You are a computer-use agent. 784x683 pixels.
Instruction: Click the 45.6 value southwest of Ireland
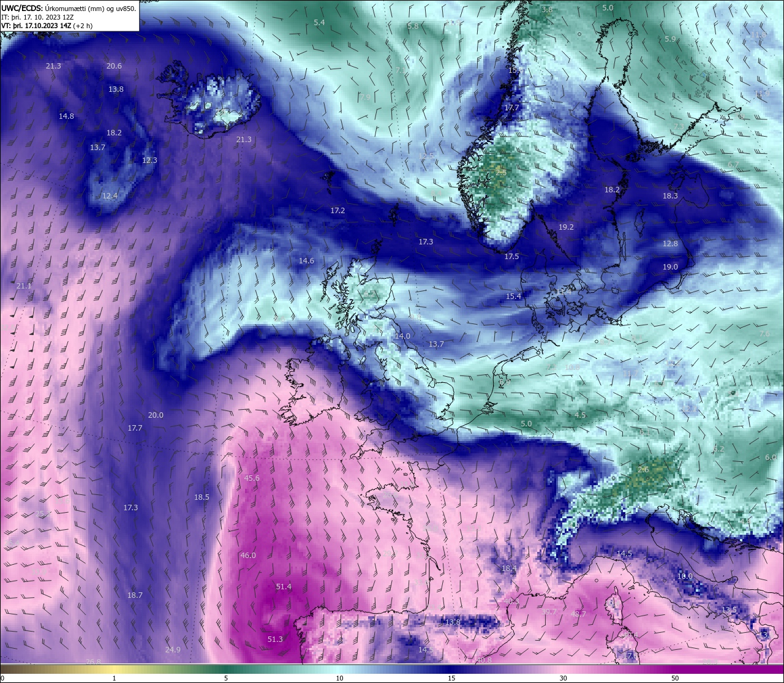252,478
